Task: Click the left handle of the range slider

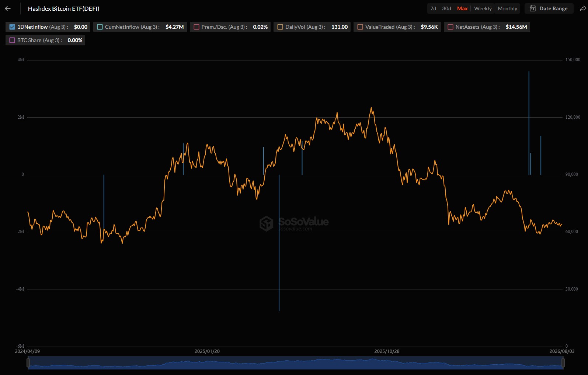Action: [28, 363]
